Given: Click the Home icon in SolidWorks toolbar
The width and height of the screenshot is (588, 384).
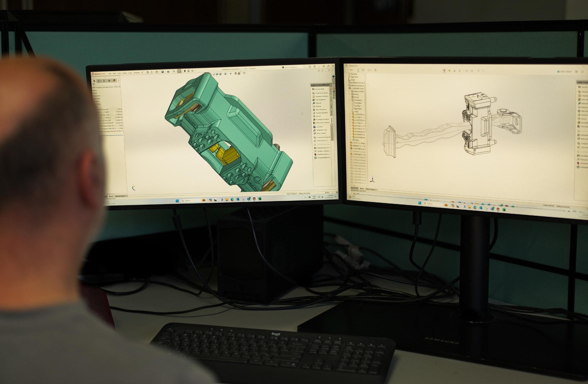Looking at the screenshot, I should (148, 72).
